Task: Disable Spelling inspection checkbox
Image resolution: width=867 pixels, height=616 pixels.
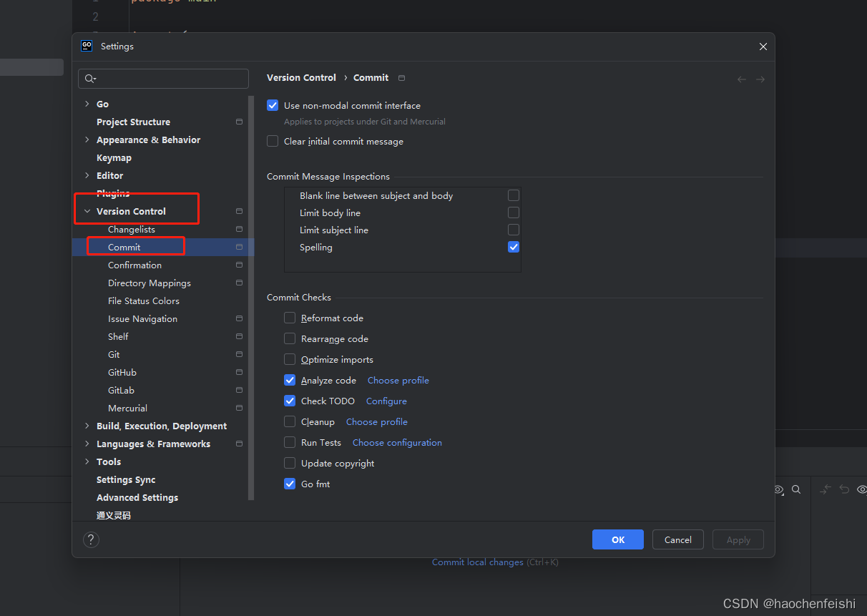Action: (x=514, y=247)
